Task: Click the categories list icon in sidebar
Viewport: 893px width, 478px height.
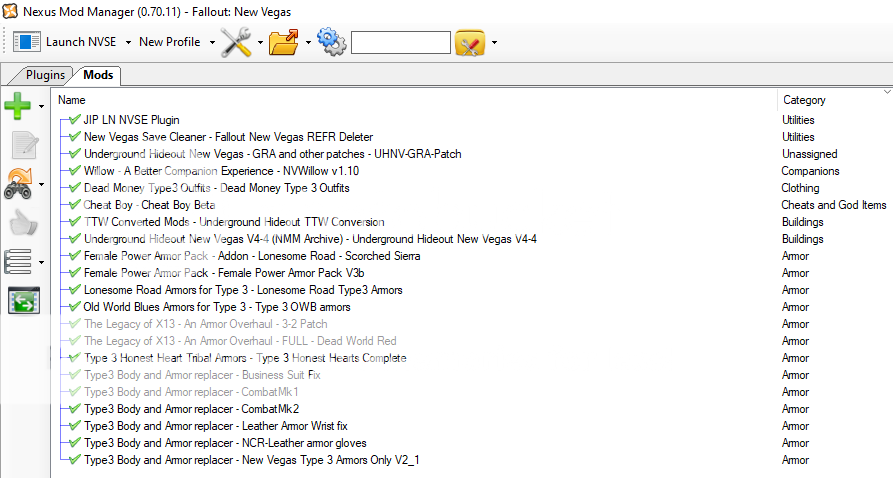Action: [x=19, y=262]
